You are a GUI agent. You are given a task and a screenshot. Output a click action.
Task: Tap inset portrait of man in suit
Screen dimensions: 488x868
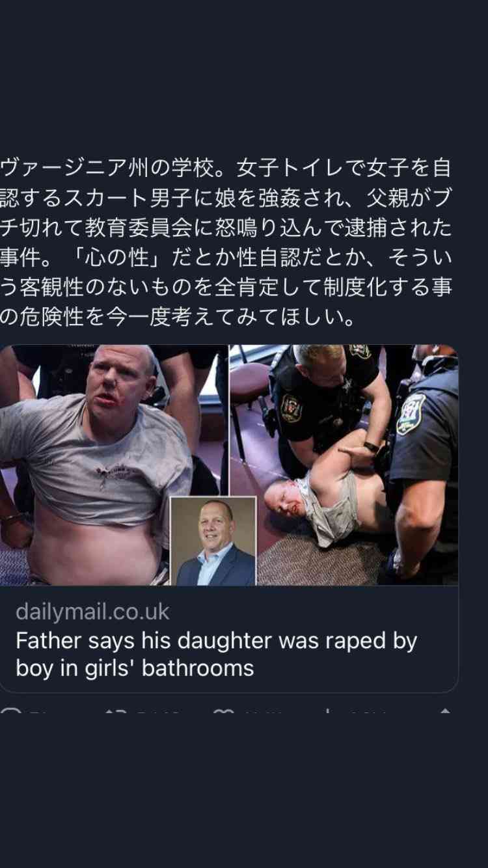point(213,541)
